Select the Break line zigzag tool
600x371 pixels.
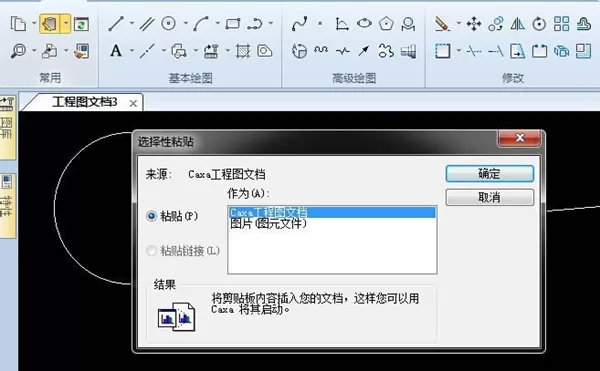click(343, 51)
